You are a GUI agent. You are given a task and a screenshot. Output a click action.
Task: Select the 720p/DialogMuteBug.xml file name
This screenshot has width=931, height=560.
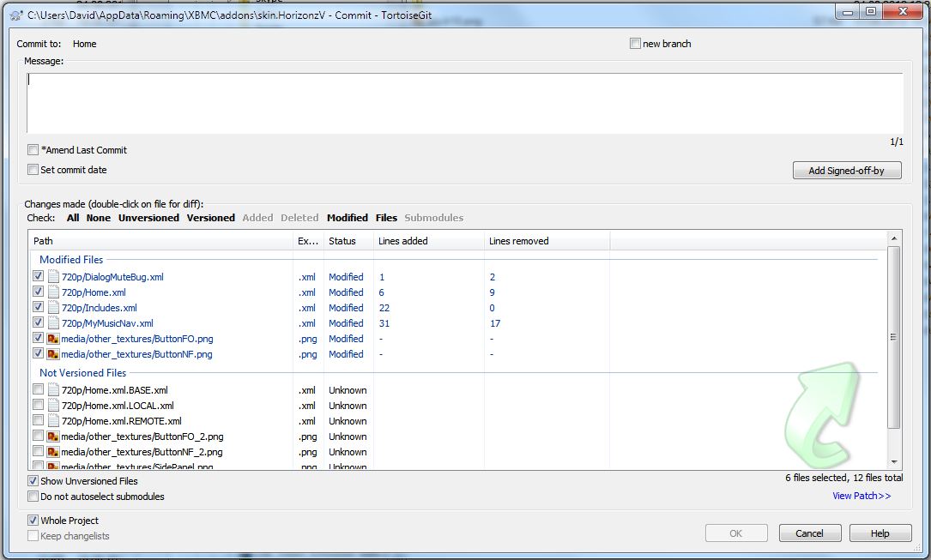[x=112, y=277]
